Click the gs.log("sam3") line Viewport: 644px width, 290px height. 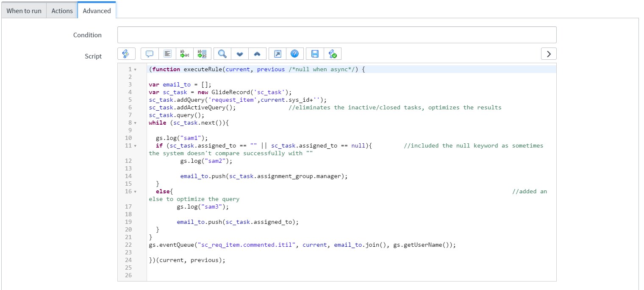[x=203, y=206]
